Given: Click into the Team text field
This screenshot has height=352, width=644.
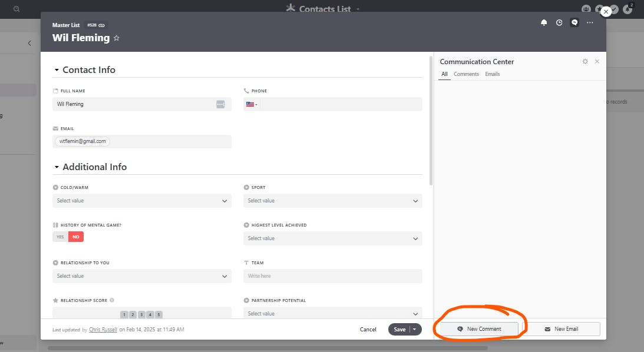Looking at the screenshot, I should coord(333,276).
